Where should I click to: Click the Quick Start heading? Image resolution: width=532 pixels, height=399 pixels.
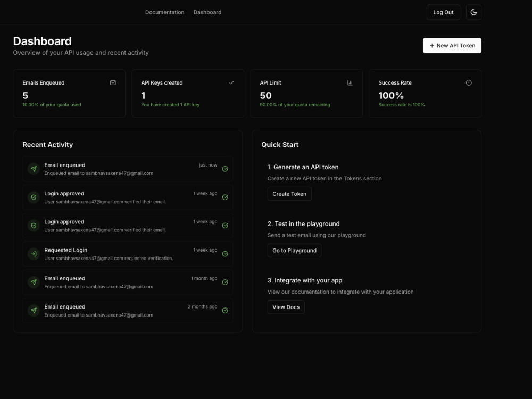tap(280, 145)
